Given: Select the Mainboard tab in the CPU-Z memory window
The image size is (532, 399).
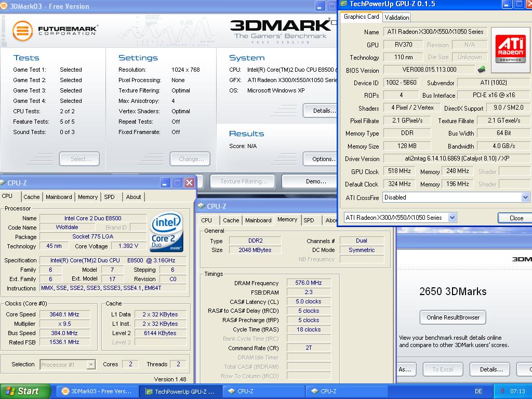Looking at the screenshot, I should click(258, 220).
